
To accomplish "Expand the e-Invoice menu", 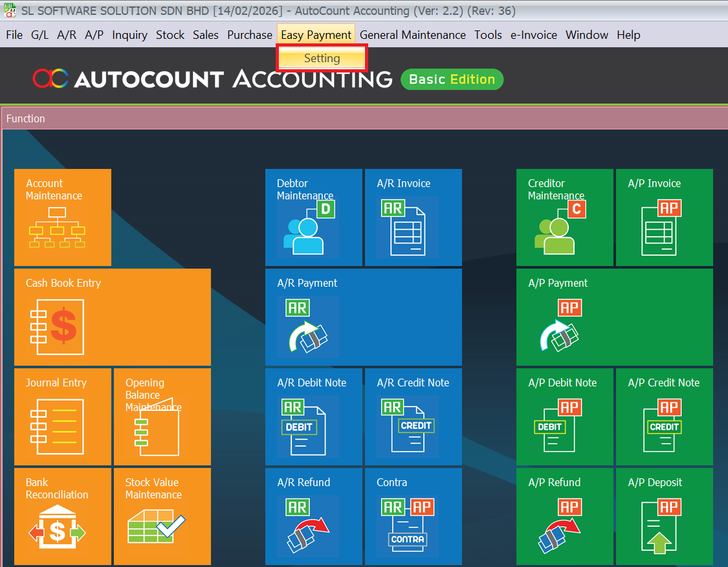I will [533, 35].
